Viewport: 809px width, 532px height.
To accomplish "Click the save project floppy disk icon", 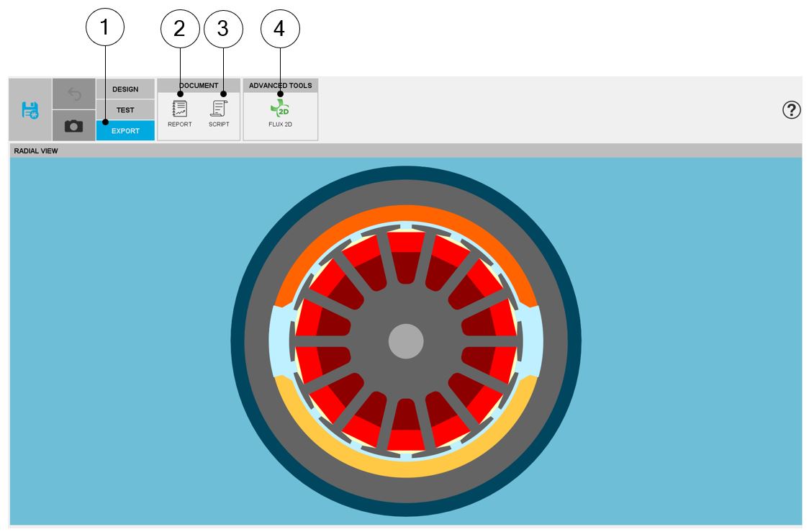I will pyautogui.click(x=30, y=110).
